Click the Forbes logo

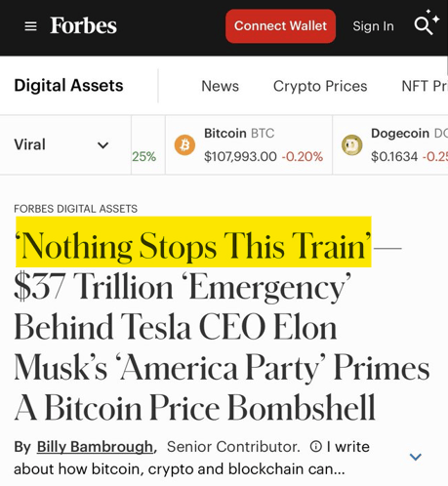(x=83, y=25)
